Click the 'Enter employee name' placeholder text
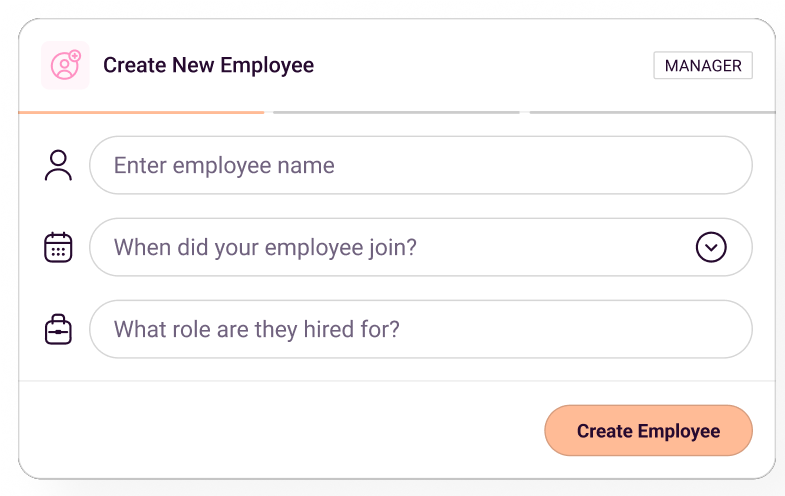The height and width of the screenshot is (496, 785). (x=224, y=165)
